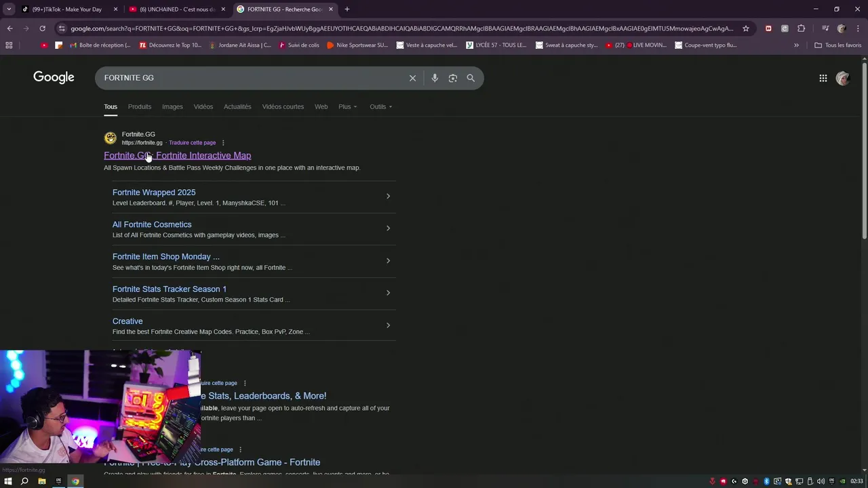
Task: Bookmark this page with the star icon
Action: click(746, 28)
